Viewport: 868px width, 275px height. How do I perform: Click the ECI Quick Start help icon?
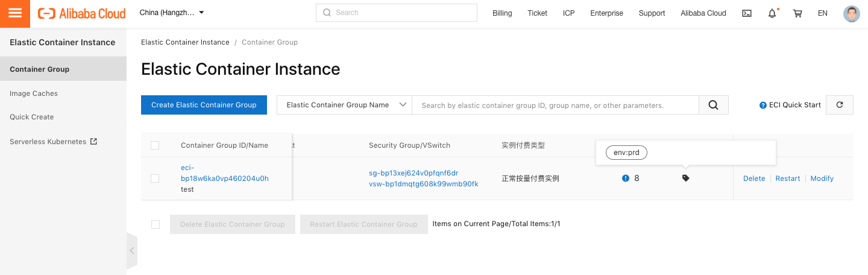click(x=763, y=105)
